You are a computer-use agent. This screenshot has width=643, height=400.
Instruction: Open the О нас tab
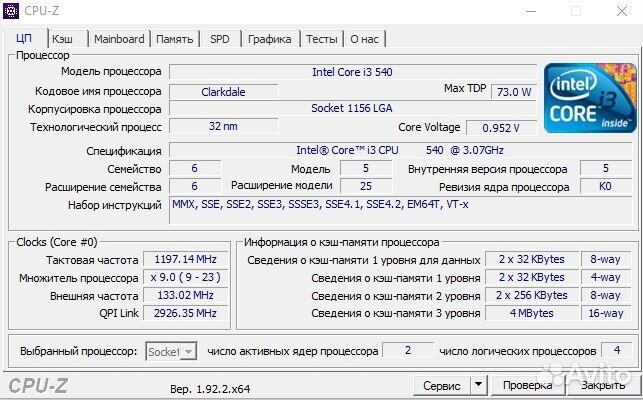tap(365, 39)
